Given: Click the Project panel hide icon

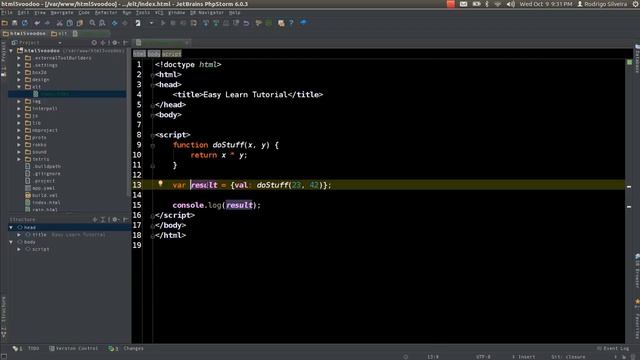Looking at the screenshot, I should (125, 42).
